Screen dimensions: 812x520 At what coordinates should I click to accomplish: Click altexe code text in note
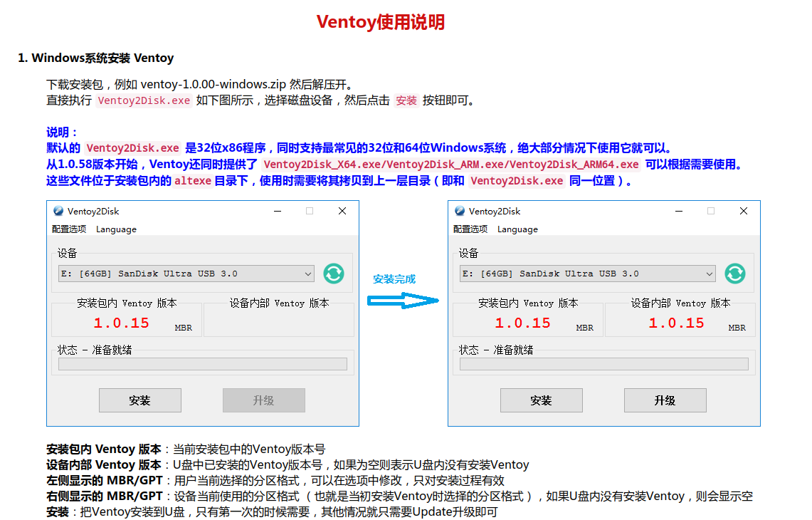(x=193, y=181)
